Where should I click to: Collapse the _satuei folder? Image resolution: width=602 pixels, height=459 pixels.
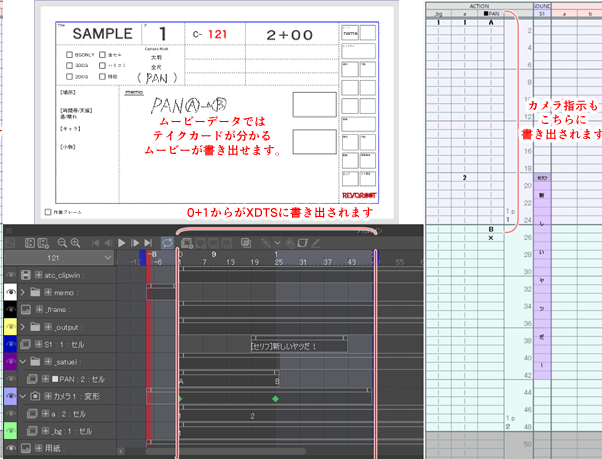tap(23, 362)
